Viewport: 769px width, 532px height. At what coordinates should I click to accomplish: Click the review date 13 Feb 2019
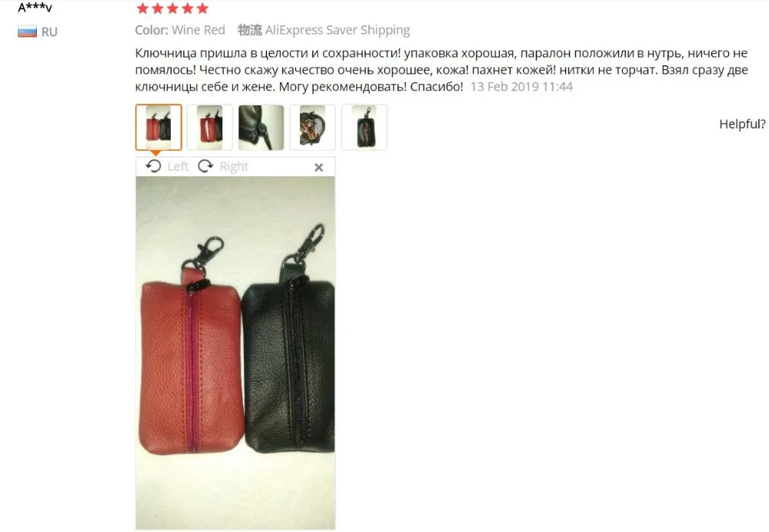click(x=521, y=87)
